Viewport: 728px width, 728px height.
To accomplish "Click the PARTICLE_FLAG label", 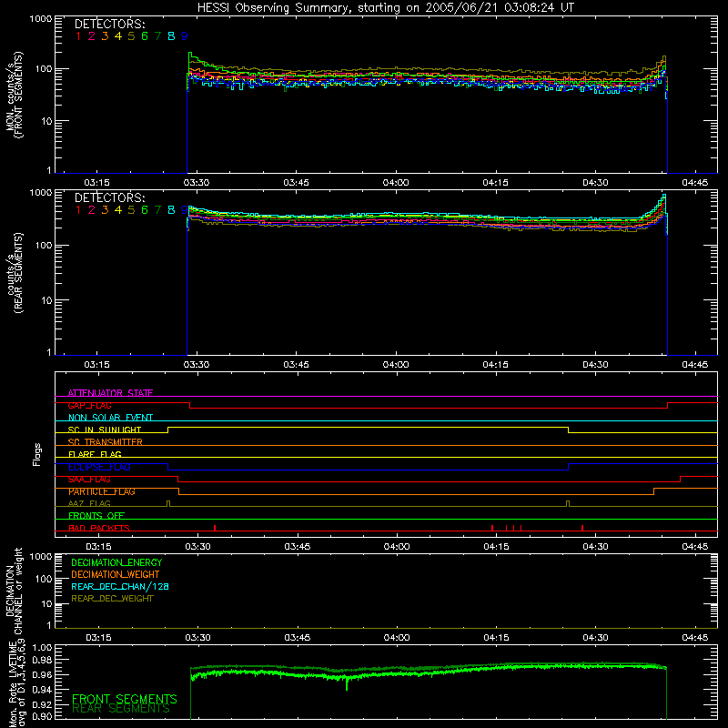I will pos(102,491).
